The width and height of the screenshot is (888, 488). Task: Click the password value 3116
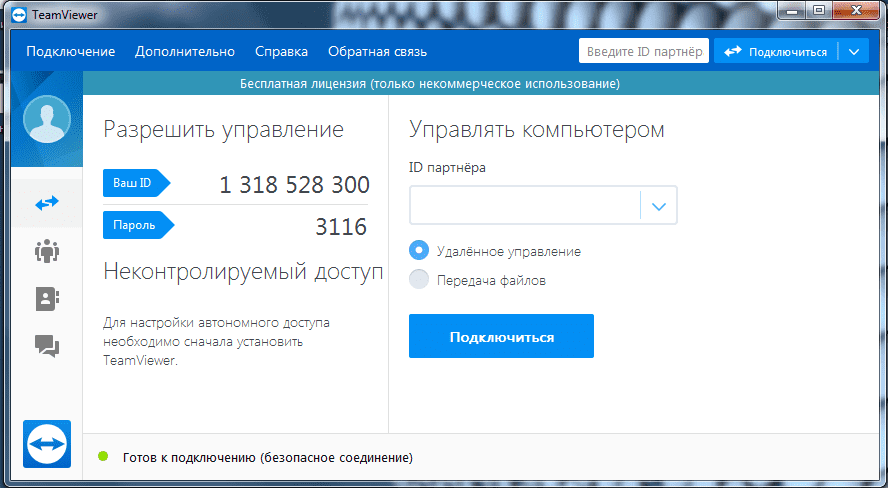[341, 227]
